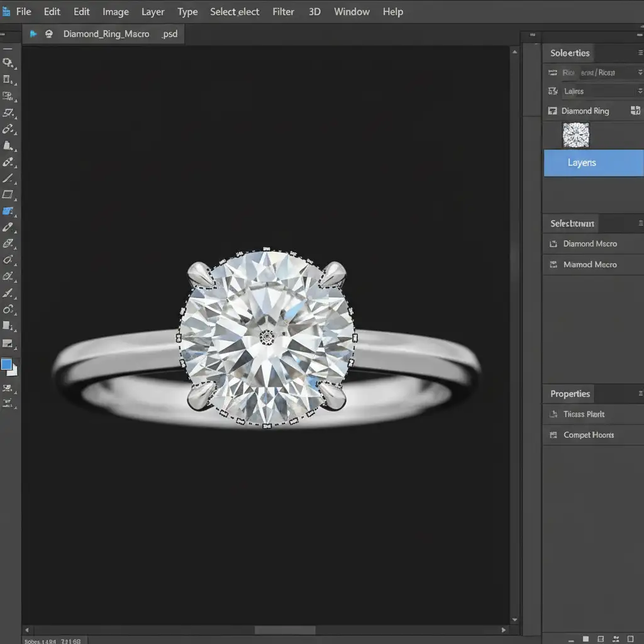The width and height of the screenshot is (644, 644).
Task: Pick the diagonal line tool in toolbar
Action: [x=8, y=179]
